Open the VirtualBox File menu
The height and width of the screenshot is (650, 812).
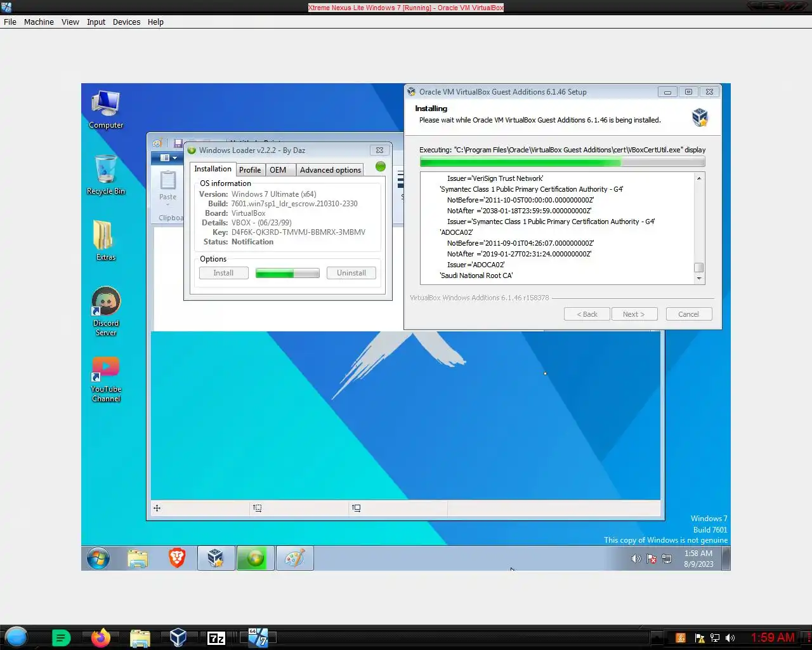10,22
